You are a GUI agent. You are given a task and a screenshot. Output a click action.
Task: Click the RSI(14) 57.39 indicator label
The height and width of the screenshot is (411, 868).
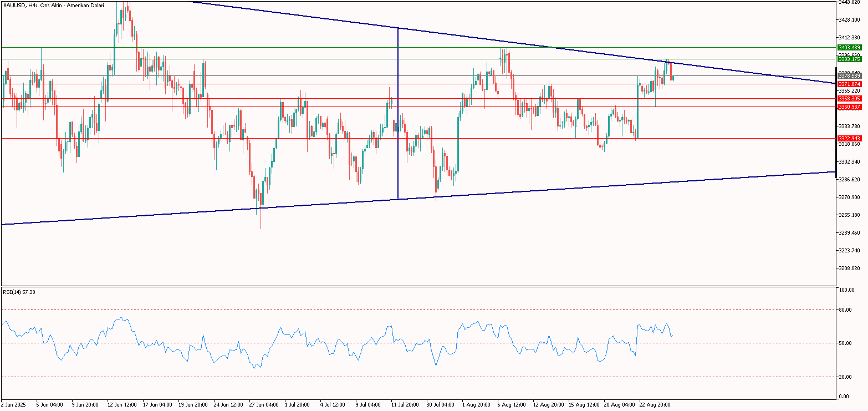pos(18,291)
